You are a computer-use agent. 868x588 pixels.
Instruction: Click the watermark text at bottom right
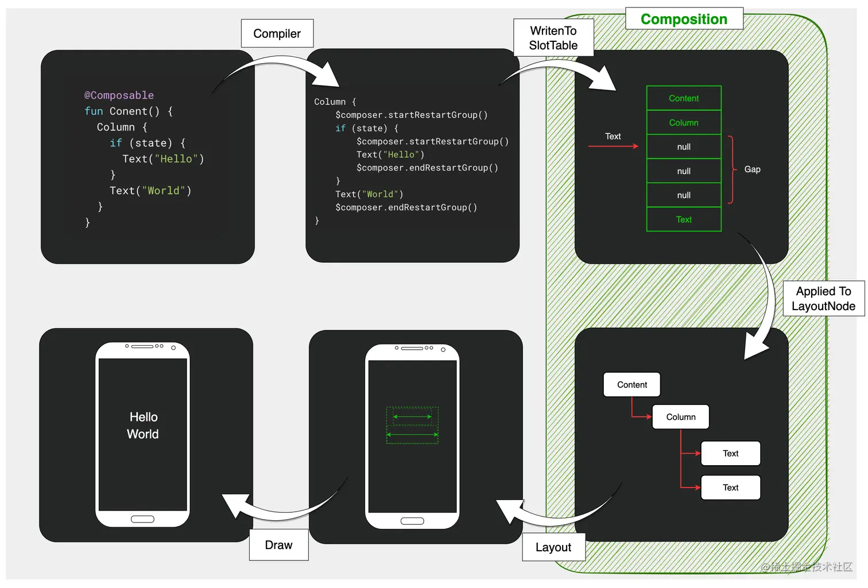coord(806,567)
